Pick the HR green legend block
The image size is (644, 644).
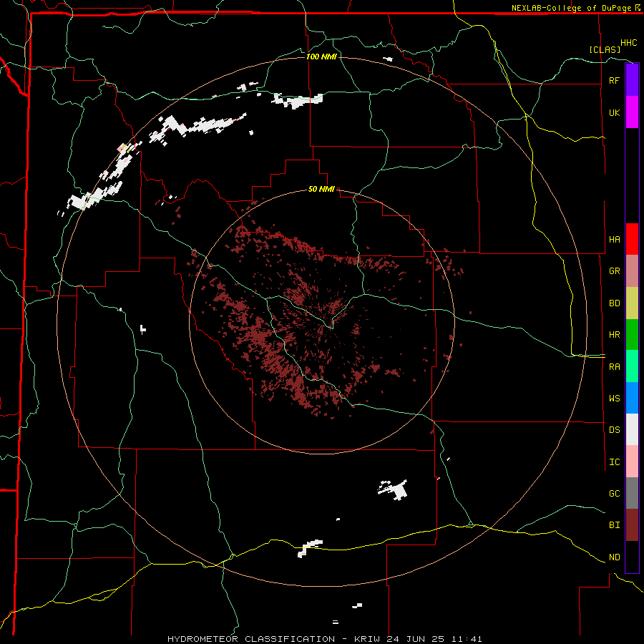632,335
